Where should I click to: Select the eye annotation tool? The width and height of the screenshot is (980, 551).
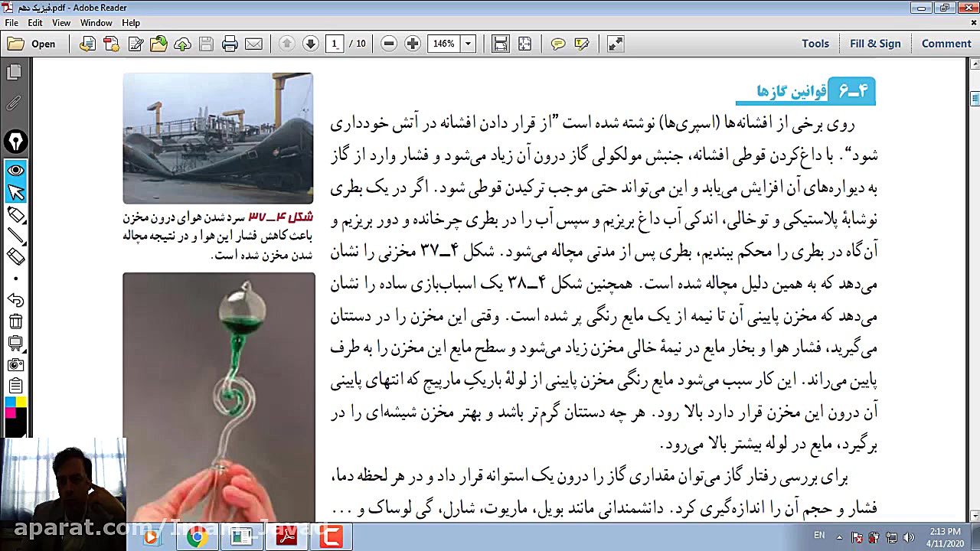(x=16, y=170)
